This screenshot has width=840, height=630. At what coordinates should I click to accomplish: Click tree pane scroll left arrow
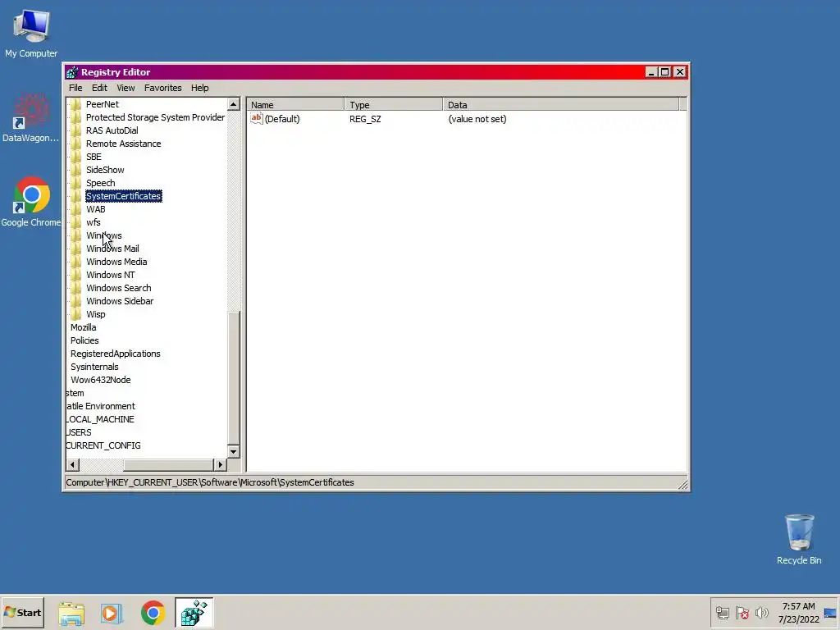pos(73,464)
